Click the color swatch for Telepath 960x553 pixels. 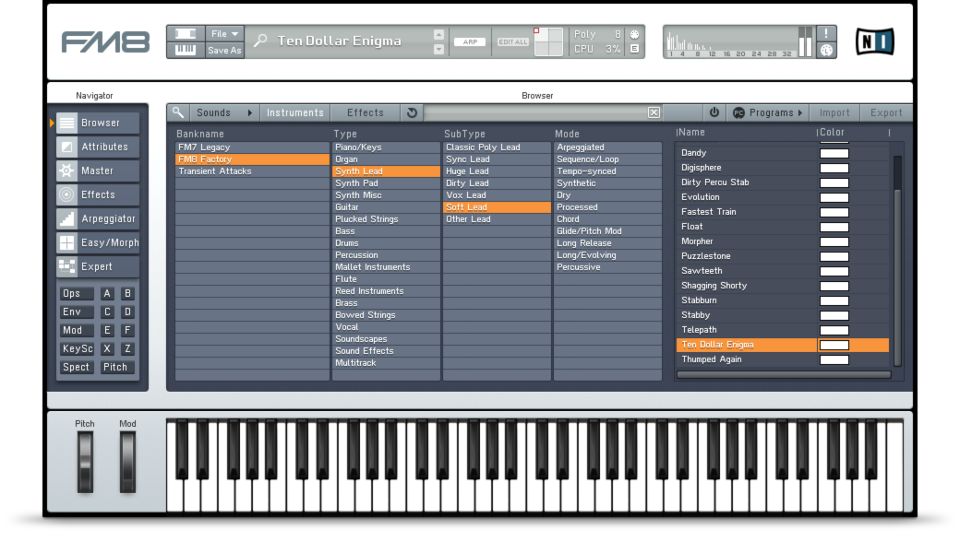pyautogui.click(x=834, y=330)
